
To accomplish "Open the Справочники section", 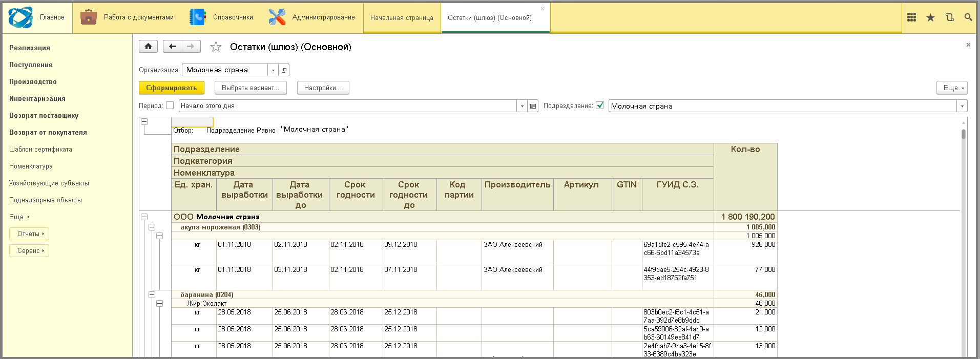I will point(221,17).
